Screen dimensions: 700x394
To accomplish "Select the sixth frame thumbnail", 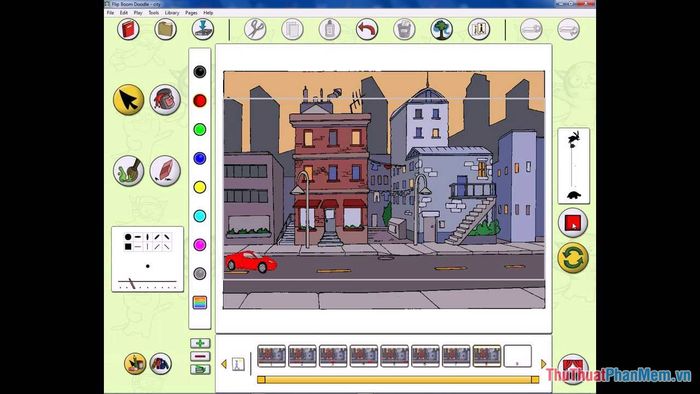I will (425, 356).
